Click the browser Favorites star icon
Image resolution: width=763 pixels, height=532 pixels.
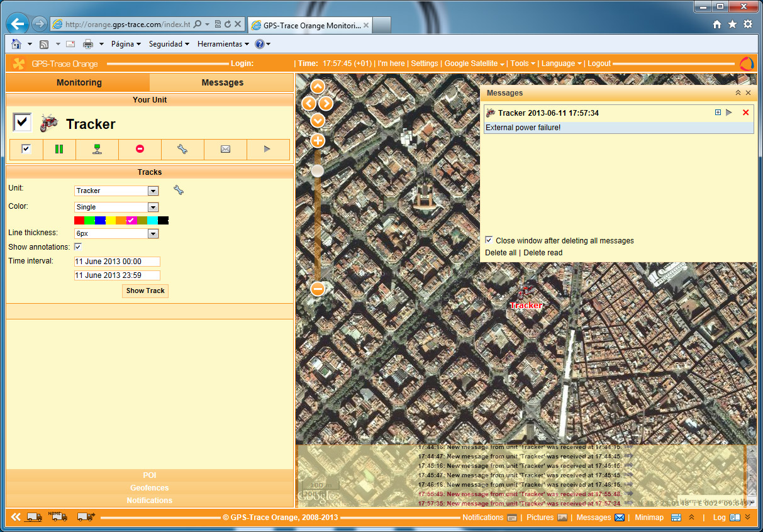click(732, 24)
